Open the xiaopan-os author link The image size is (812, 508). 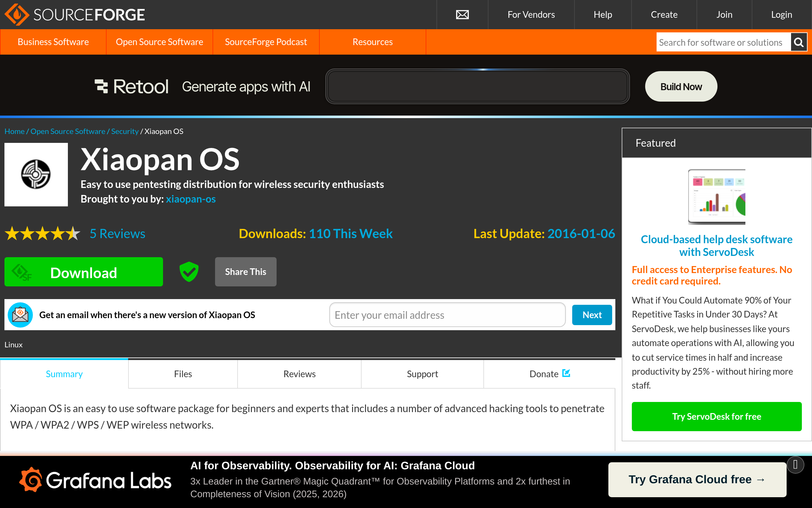[191, 199]
